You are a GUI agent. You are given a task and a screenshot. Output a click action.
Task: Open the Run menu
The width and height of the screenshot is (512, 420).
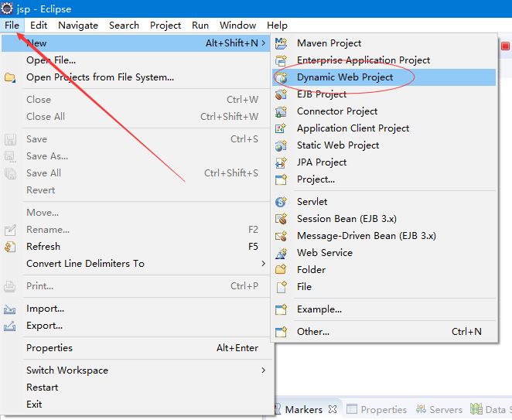(200, 26)
